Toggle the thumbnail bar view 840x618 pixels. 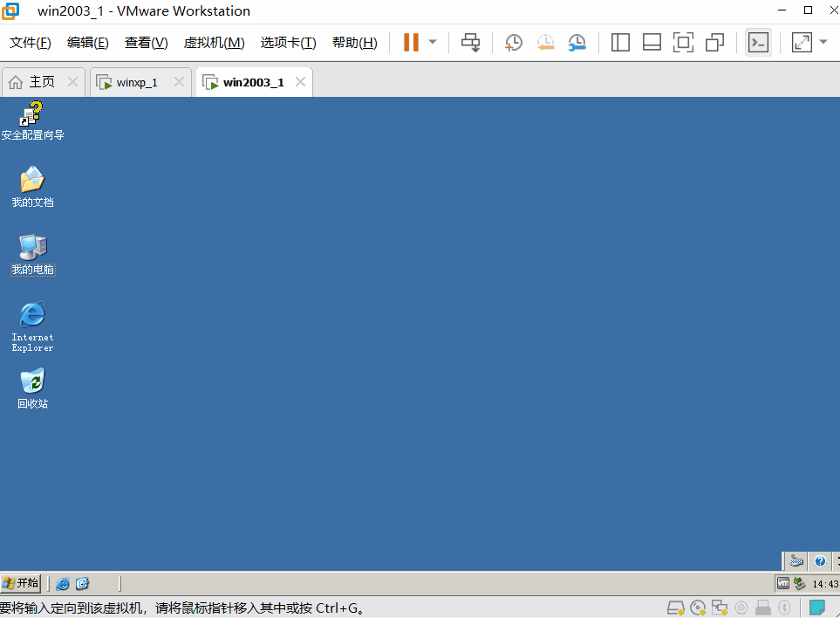652,43
